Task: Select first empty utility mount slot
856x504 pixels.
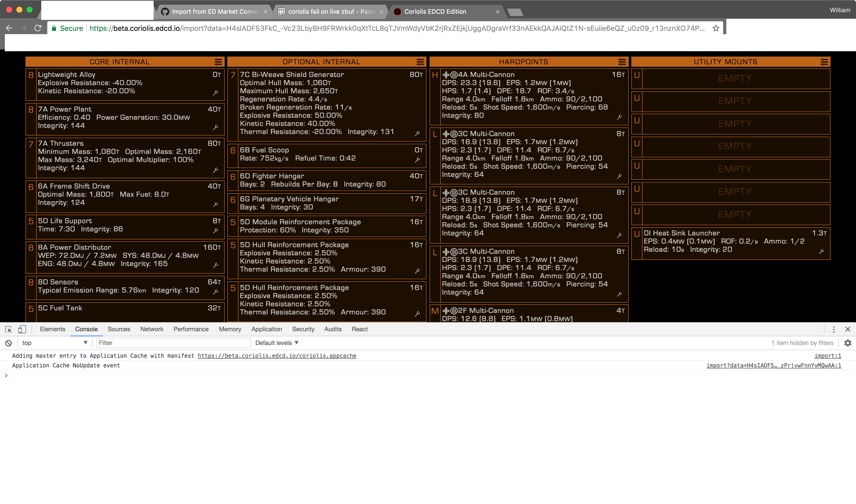Action: pyautogui.click(x=734, y=78)
